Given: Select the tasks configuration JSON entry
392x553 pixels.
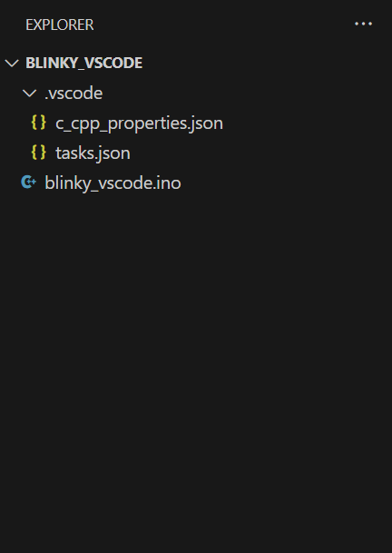Looking at the screenshot, I should point(196,153).
